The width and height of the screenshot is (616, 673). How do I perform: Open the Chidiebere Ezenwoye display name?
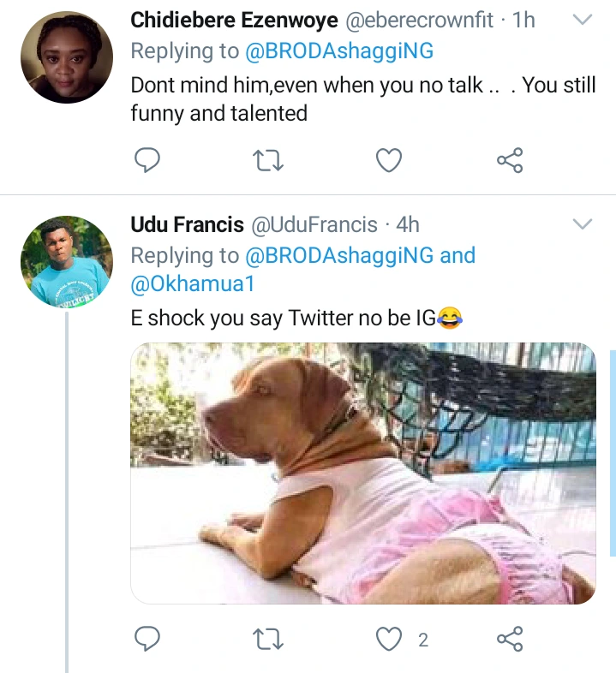point(233,19)
